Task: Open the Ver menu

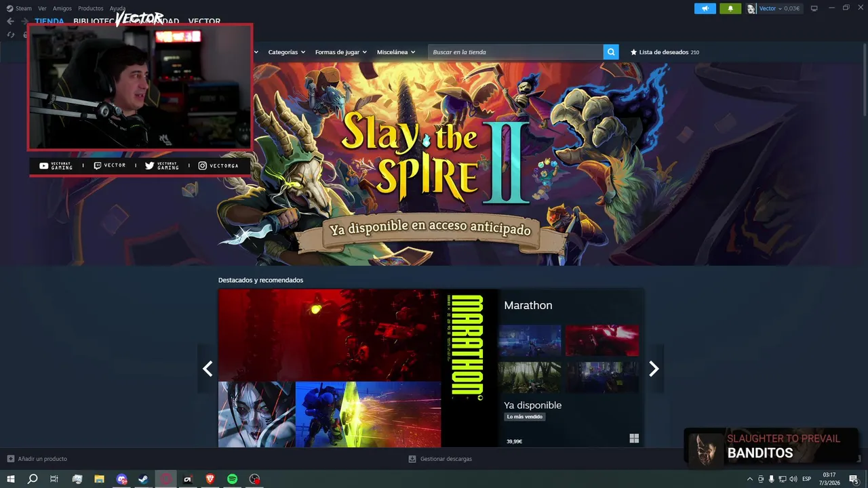Action: 42,8
